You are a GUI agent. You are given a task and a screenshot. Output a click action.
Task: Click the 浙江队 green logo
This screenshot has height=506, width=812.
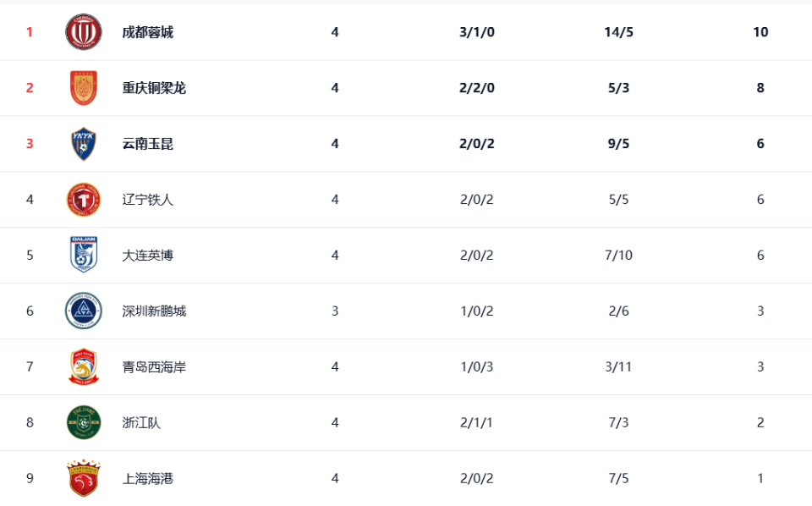84,423
